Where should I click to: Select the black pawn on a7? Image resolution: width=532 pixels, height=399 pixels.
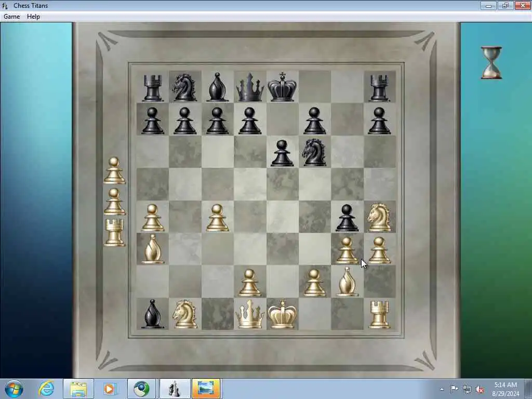tap(152, 121)
